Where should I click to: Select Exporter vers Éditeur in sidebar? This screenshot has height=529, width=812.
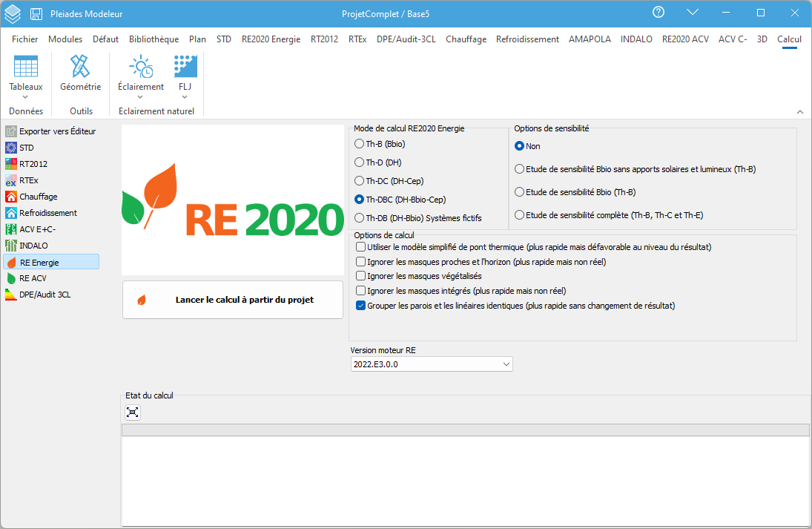(50, 131)
